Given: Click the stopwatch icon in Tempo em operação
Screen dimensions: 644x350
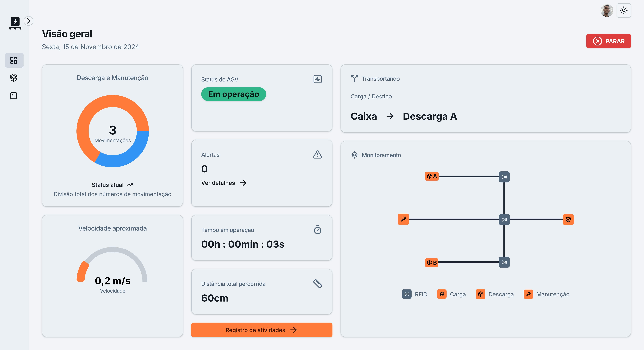Looking at the screenshot, I should tap(317, 230).
